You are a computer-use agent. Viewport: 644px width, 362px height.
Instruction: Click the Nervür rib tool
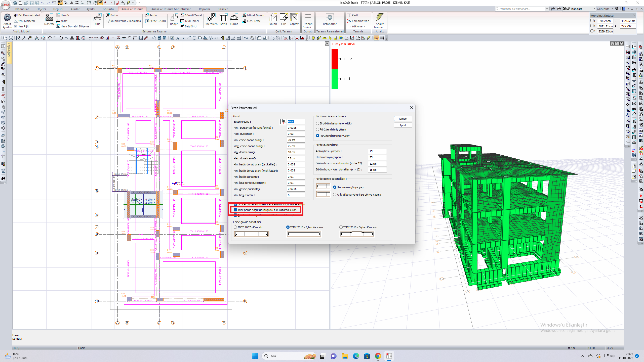(63, 15)
